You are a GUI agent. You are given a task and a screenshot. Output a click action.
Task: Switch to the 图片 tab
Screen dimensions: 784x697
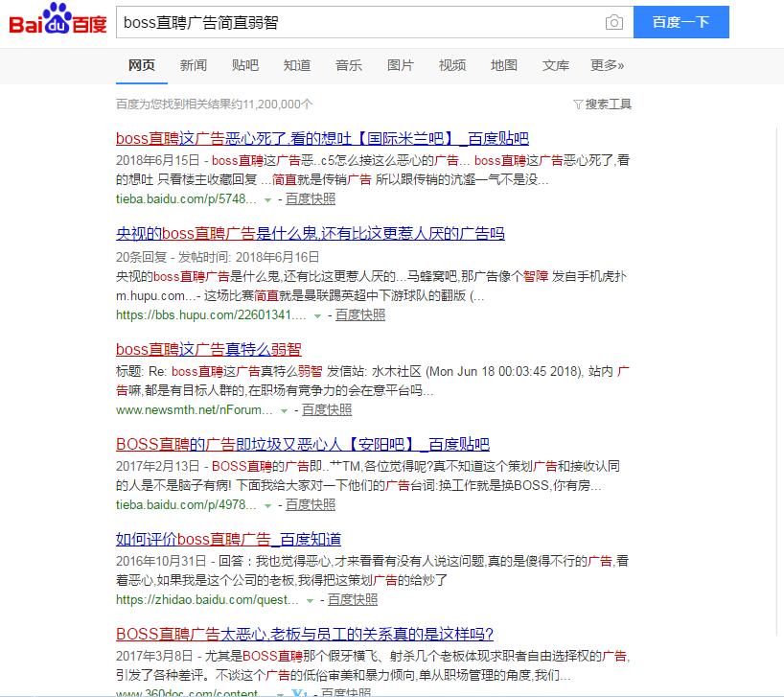pos(400,65)
